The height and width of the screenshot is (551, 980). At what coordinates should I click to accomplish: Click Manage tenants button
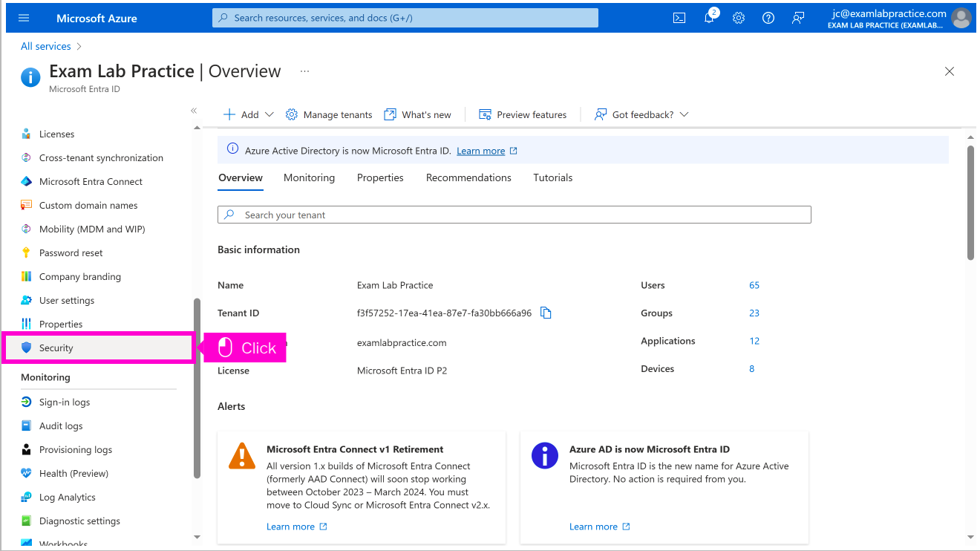point(329,114)
